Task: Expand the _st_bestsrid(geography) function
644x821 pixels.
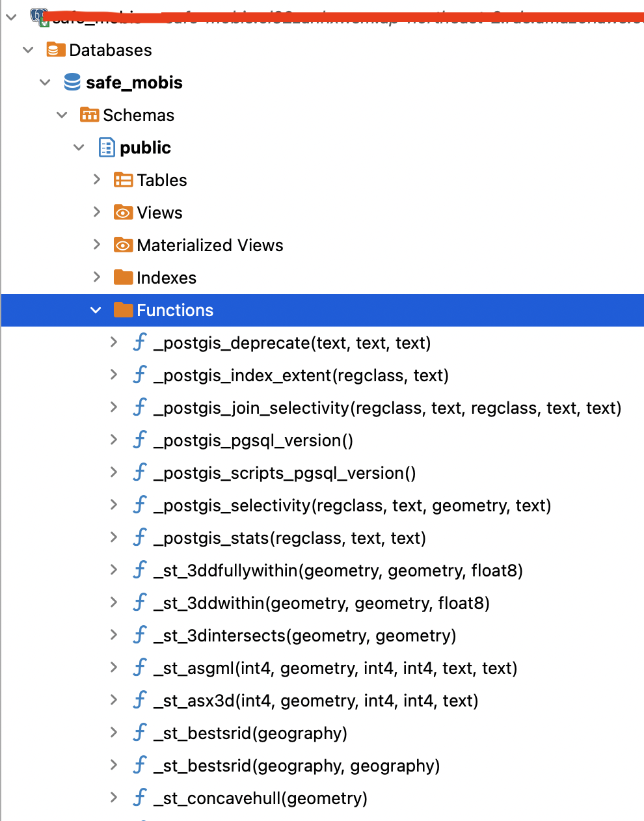Action: (x=113, y=733)
